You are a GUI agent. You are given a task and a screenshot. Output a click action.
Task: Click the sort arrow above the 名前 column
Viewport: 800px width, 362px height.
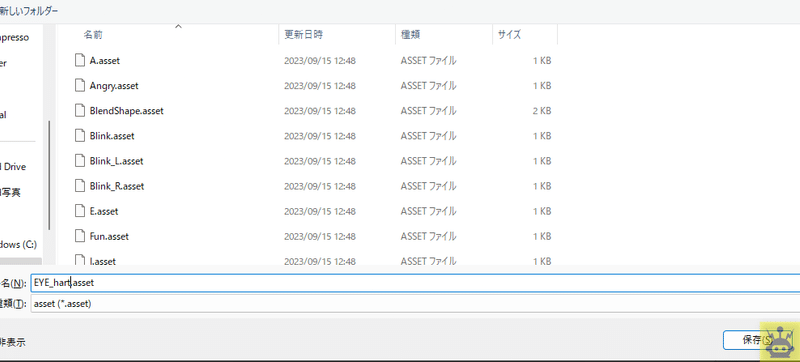click(178, 27)
